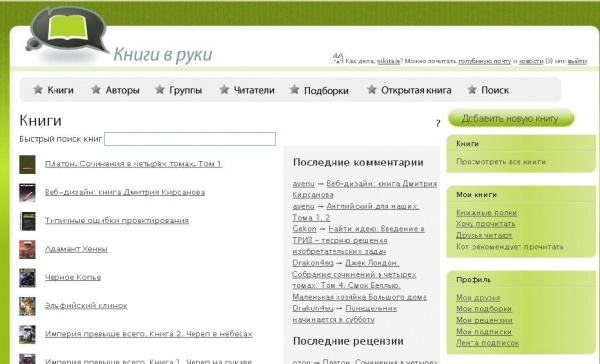Open Веб-дизайн: книга Дмитрия Кирсанова list link

[125, 192]
